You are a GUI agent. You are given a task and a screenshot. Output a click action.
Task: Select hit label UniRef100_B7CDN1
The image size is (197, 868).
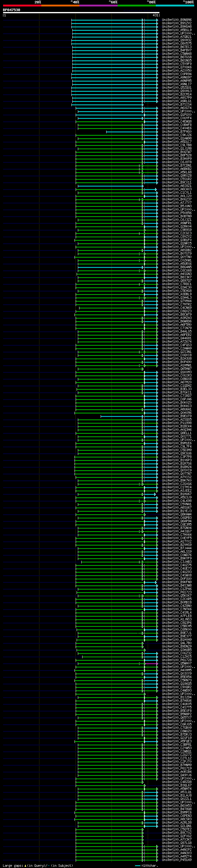177,165
